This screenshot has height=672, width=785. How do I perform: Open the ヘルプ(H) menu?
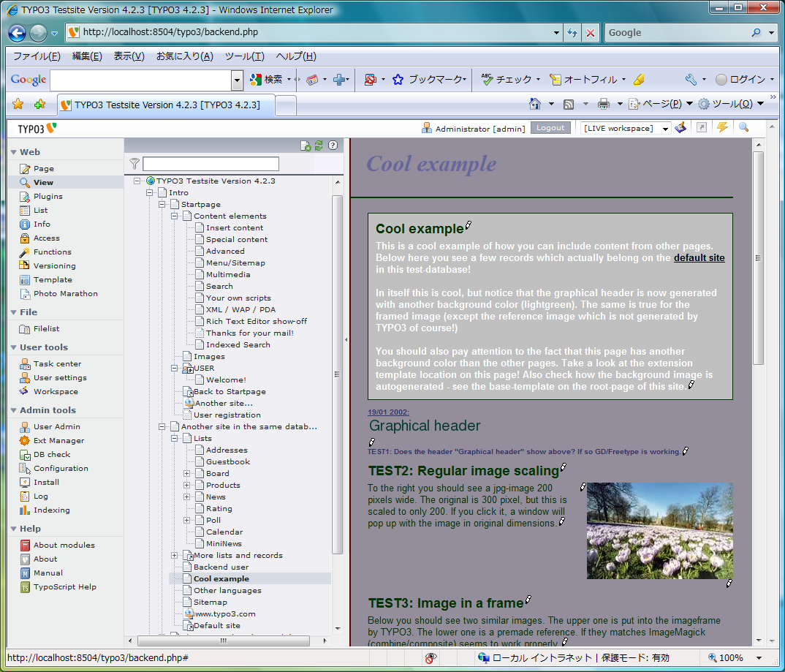pos(296,56)
